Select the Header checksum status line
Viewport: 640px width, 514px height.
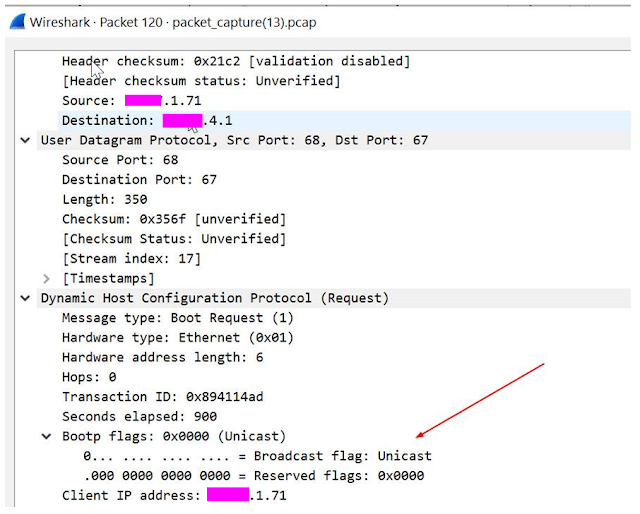click(x=201, y=81)
